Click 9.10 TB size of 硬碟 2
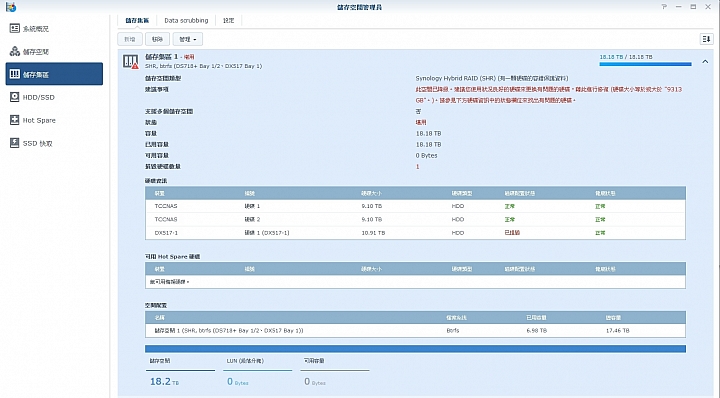This screenshot has width=720, height=398. point(371,219)
